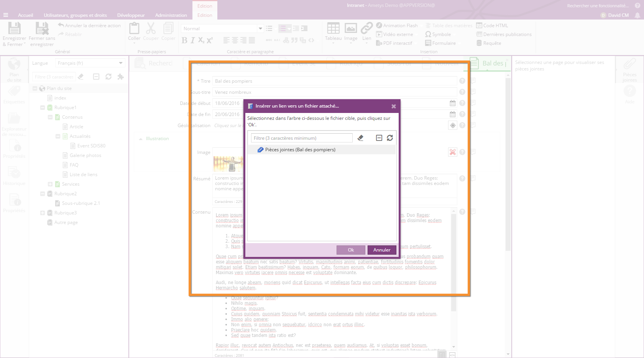Clear the dialog filter with the eraser icon
Screen dimensions: 644x358
click(360, 138)
